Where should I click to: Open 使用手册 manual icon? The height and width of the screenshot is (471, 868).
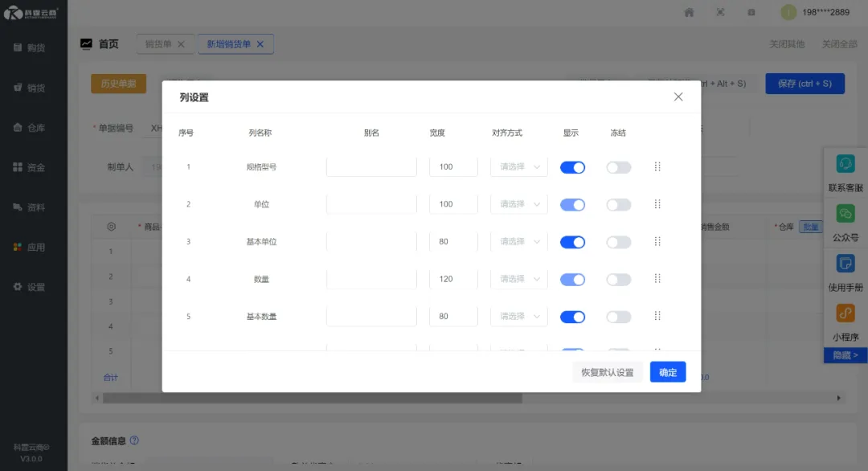[x=845, y=264]
